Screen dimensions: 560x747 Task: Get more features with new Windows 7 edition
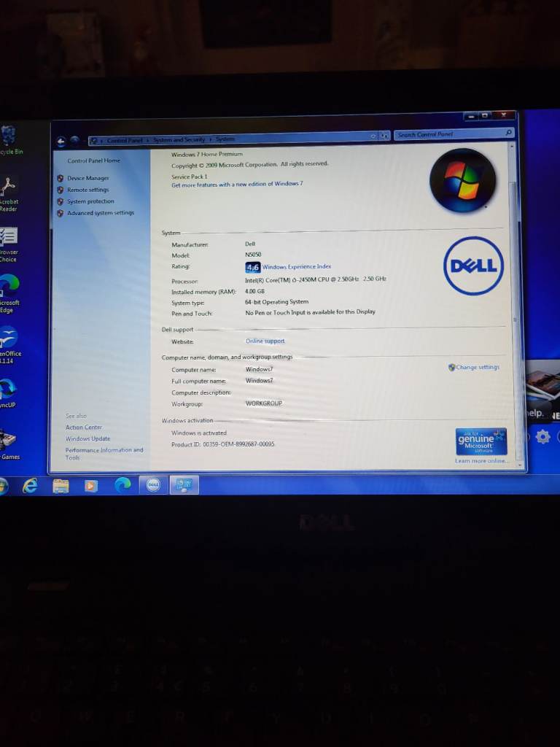pos(237,185)
